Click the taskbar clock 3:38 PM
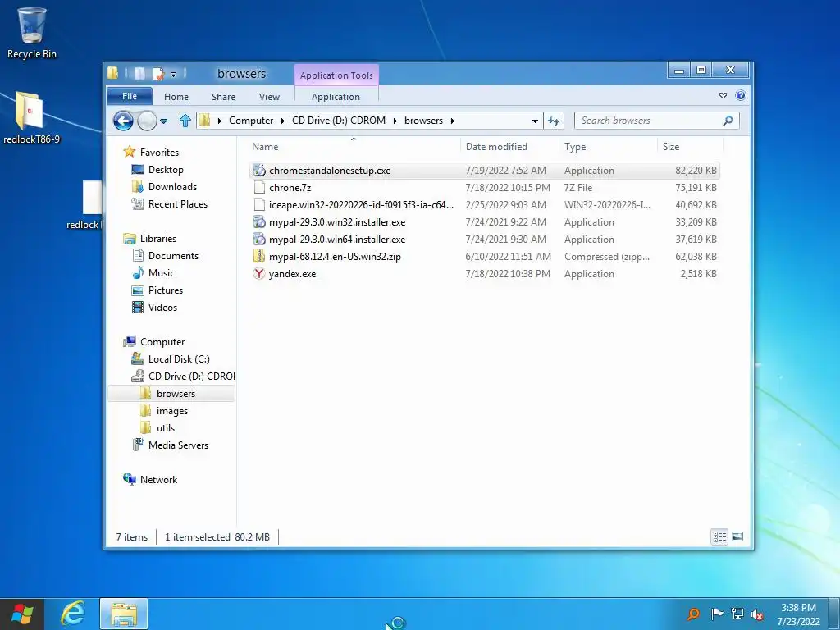The width and height of the screenshot is (840, 630). (x=798, y=614)
